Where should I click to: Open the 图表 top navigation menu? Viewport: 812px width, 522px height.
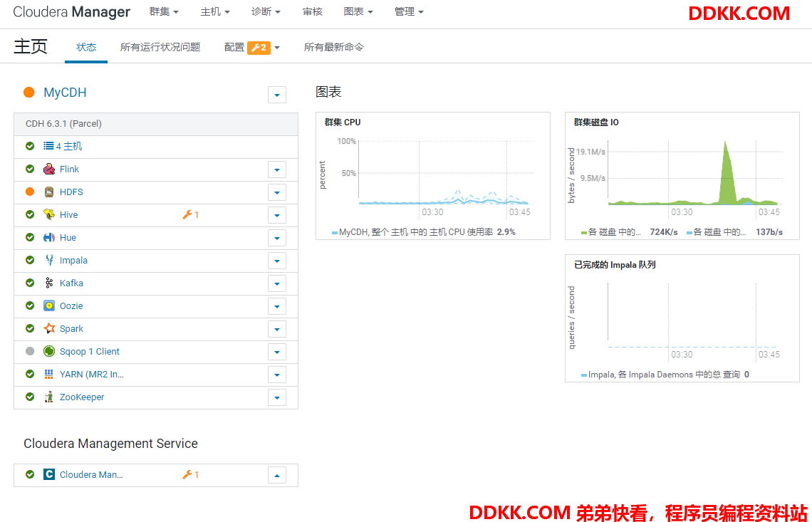(358, 11)
